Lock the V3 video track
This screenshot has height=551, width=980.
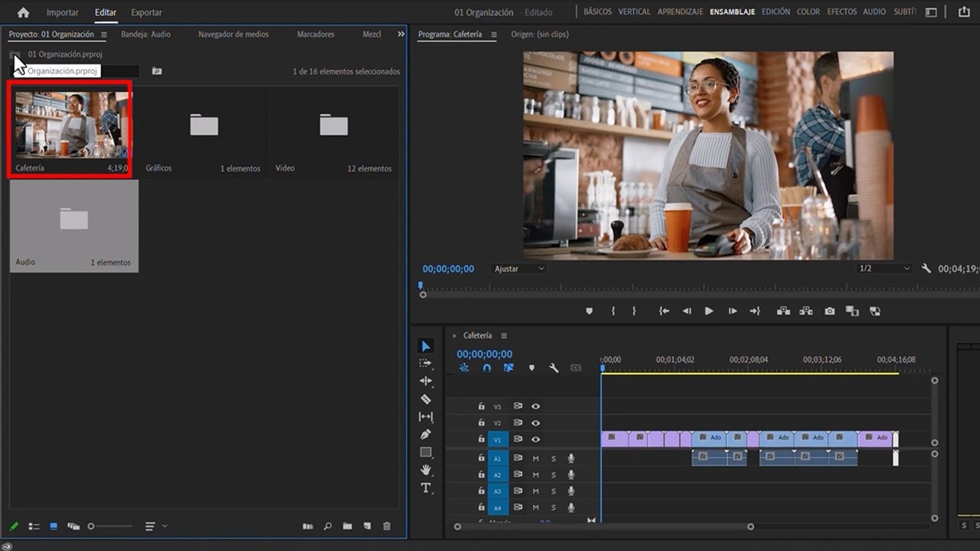[x=482, y=406]
